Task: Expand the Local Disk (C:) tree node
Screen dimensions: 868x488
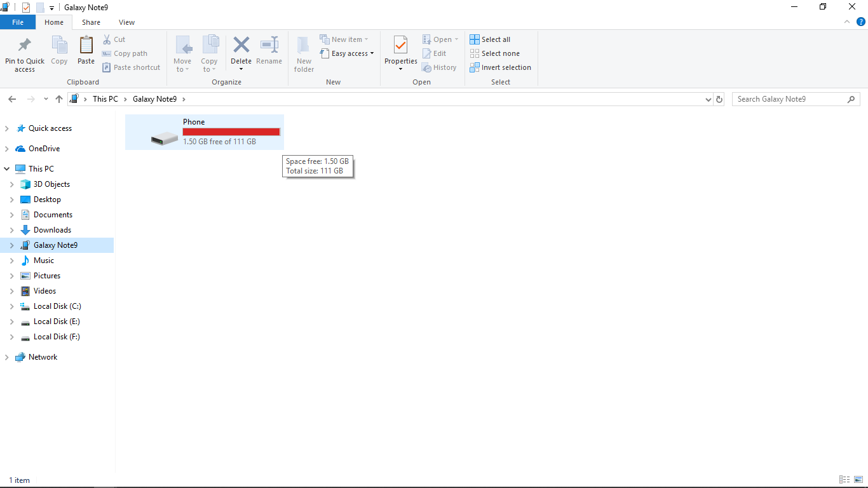Action: (11, 306)
